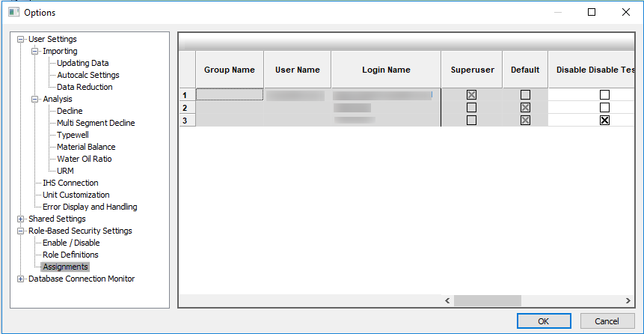Click the horizontal scrollbar right arrow
This screenshot has height=334, width=644.
pos(628,300)
